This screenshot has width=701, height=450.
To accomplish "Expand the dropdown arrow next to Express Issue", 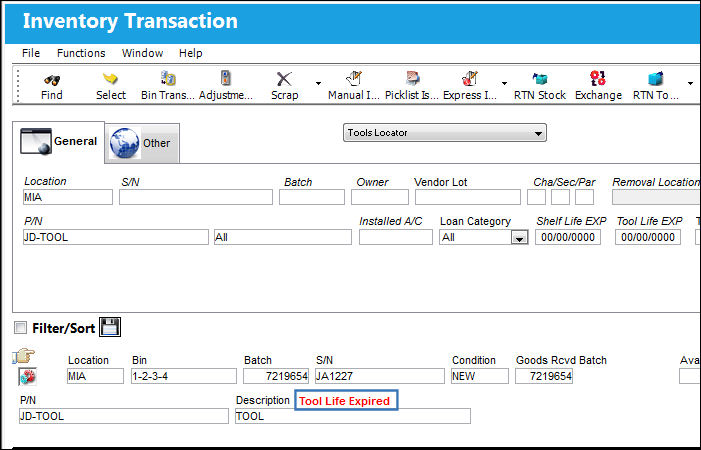I will coord(504,83).
